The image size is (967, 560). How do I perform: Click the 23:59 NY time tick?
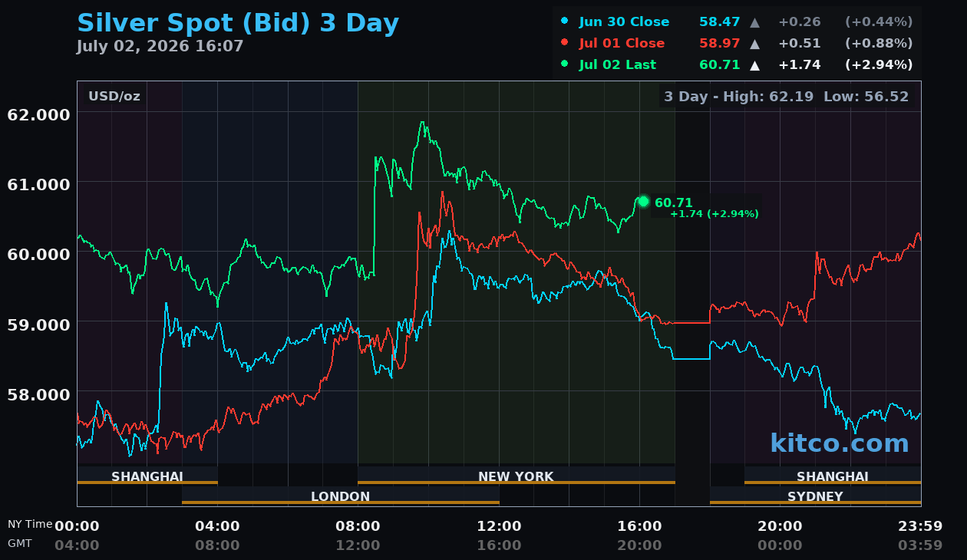pos(920,526)
